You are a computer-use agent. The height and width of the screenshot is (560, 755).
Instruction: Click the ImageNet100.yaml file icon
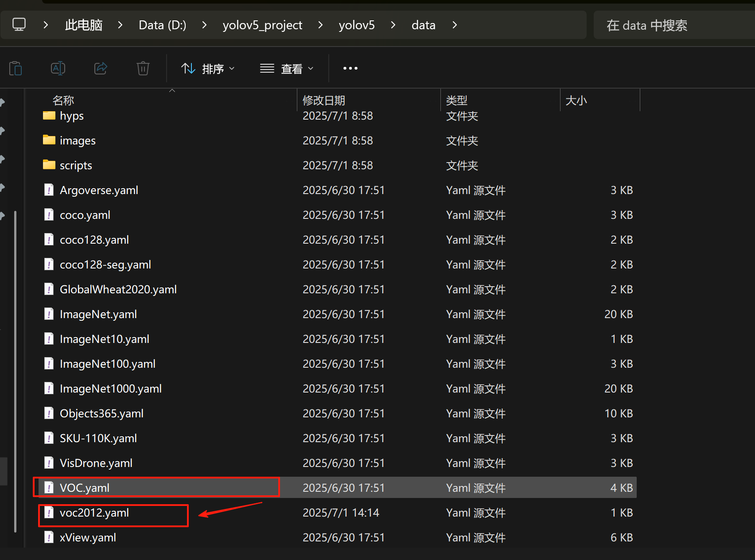pos(49,363)
